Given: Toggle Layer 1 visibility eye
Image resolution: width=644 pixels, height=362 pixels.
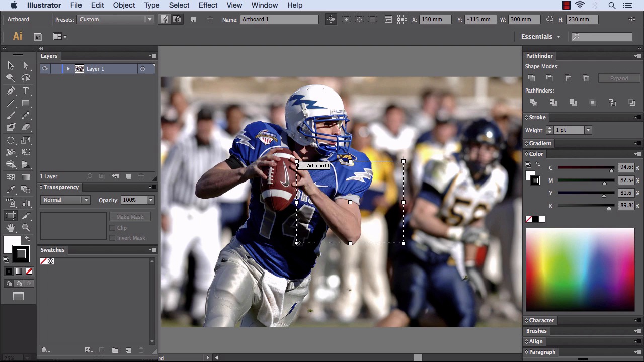Looking at the screenshot, I should (45, 69).
